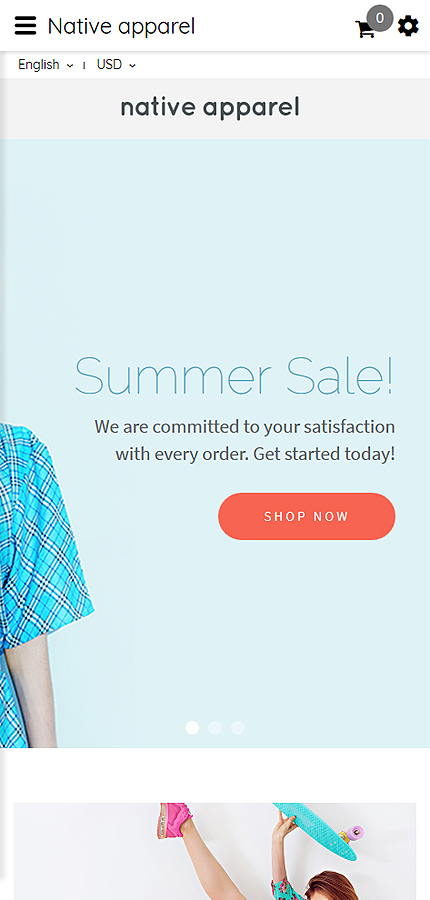Click the Summer Sale! heading
The height and width of the screenshot is (900, 430).
tap(234, 376)
